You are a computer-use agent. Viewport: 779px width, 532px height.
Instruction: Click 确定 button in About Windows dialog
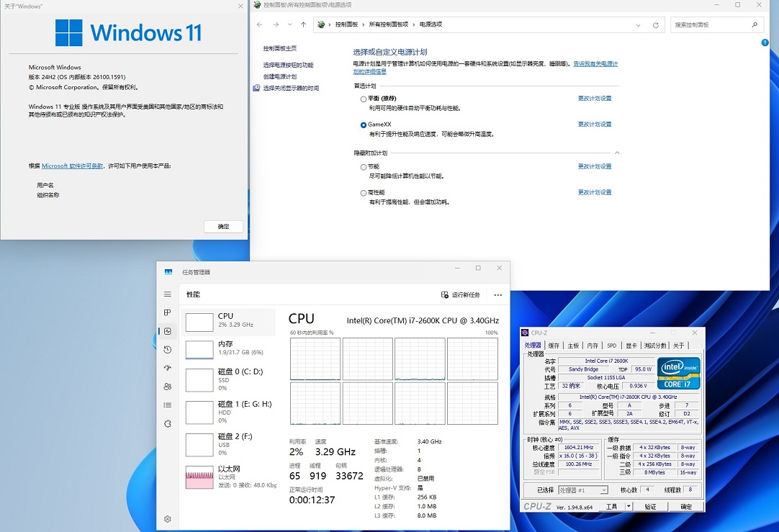224,227
